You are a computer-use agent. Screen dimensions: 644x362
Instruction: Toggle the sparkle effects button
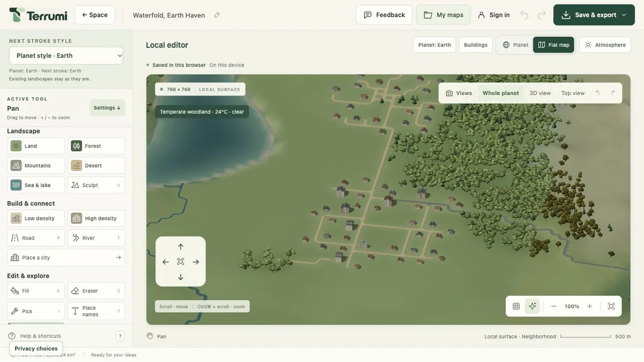point(532,306)
